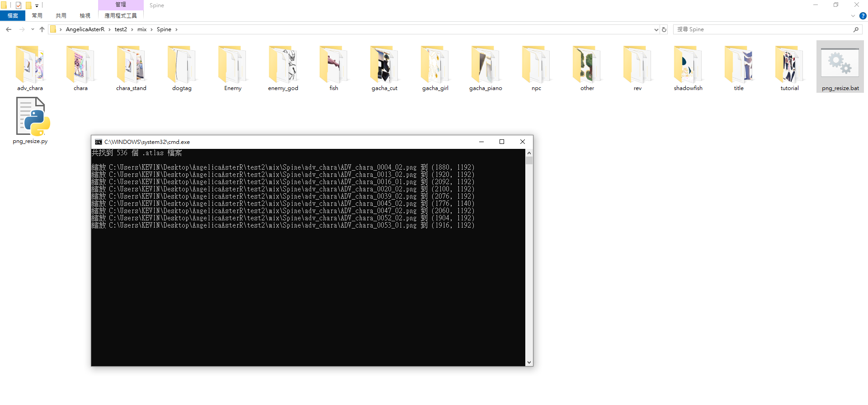Open the Customize Quick Access Toolbar dropdown
This screenshot has width=868, height=405.
pyautogui.click(x=37, y=6)
